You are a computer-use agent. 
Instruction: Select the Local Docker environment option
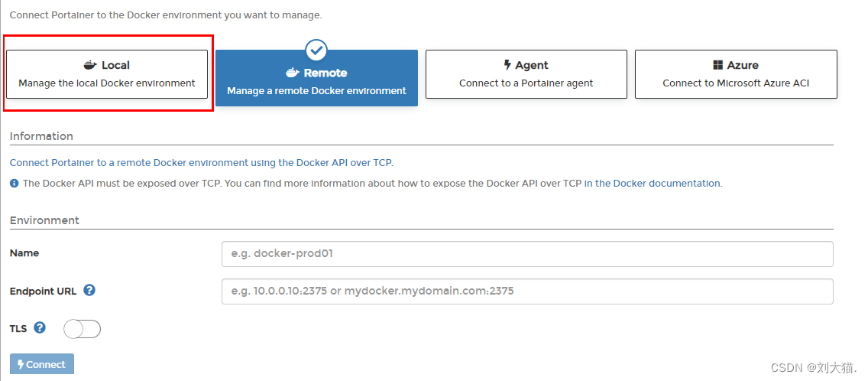(x=107, y=74)
